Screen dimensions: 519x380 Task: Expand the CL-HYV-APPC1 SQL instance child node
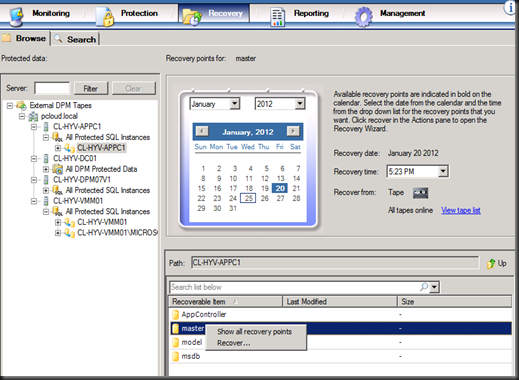coord(58,148)
